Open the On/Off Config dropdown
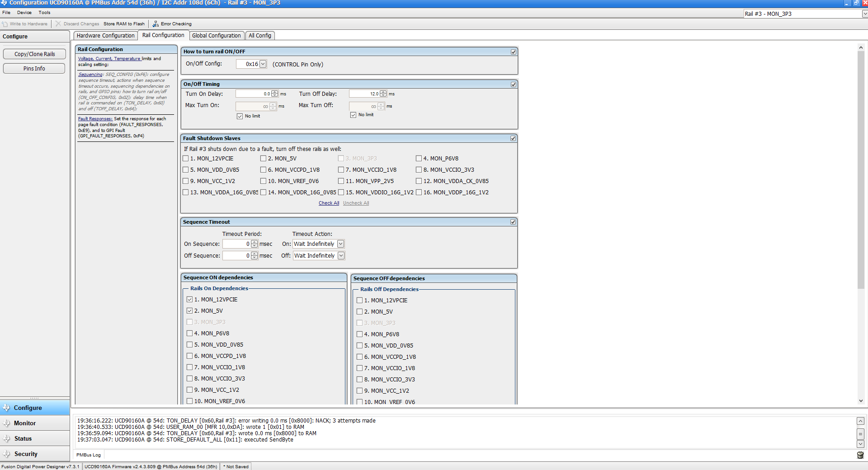Viewport: 868px width, 470px height. (x=263, y=64)
